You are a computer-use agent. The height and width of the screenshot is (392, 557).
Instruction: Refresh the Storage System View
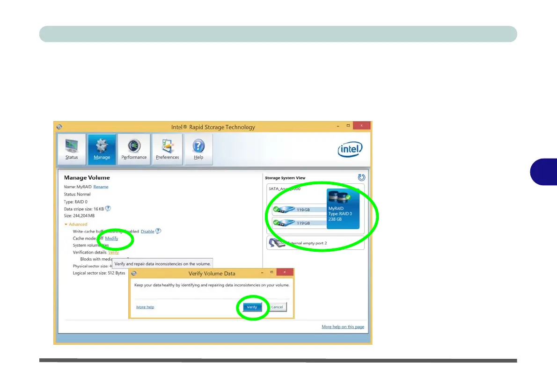point(361,177)
